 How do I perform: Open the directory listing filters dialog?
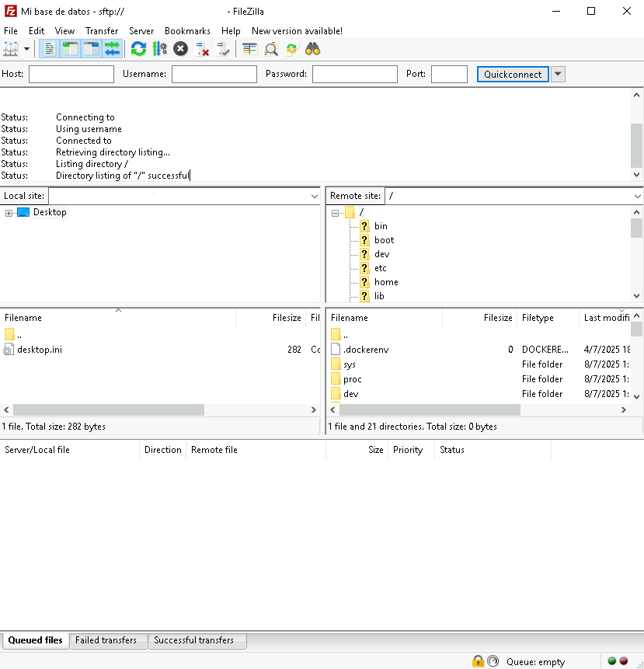pos(249,49)
